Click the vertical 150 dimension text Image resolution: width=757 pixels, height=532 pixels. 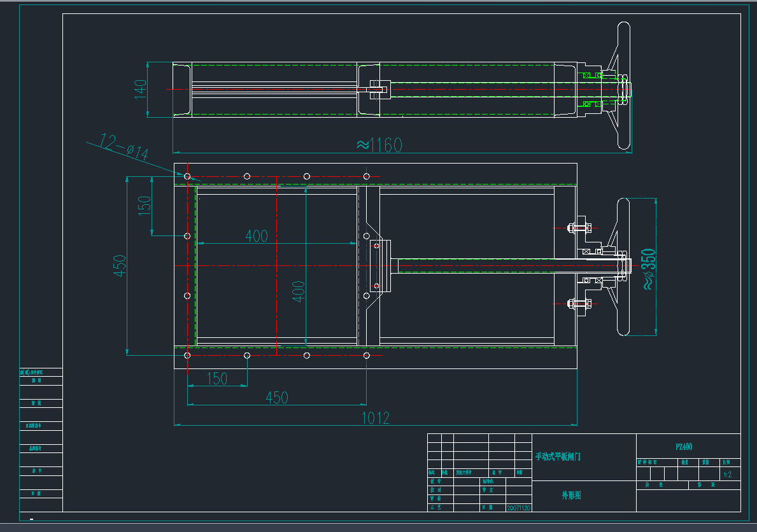click(145, 203)
